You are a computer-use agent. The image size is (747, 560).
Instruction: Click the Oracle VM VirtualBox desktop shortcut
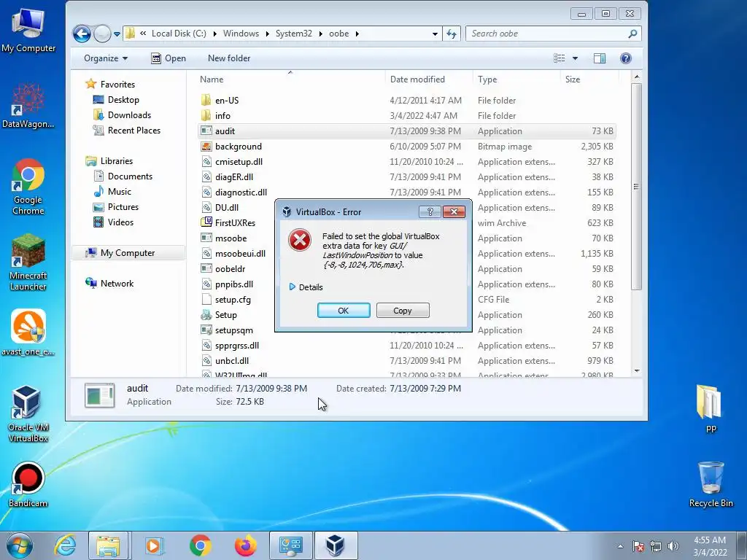28,413
